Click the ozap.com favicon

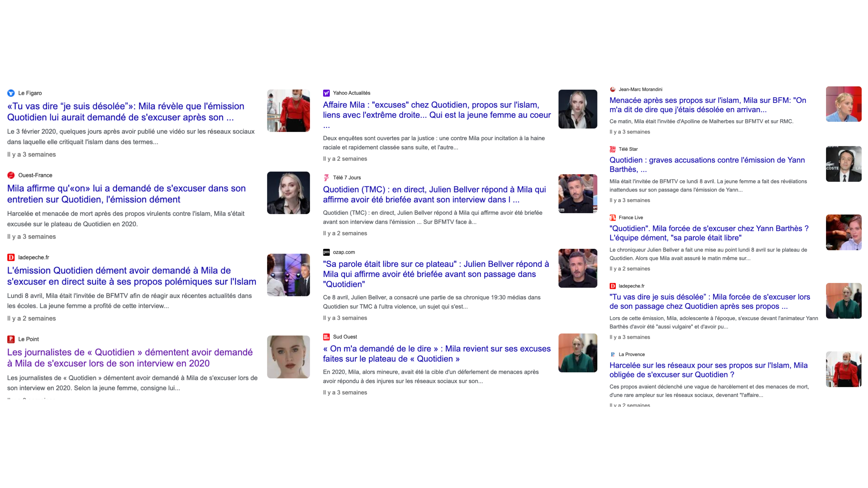(326, 252)
